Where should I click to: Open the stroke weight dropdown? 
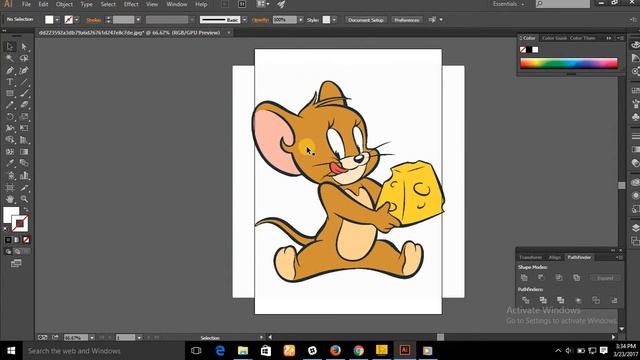[138, 20]
